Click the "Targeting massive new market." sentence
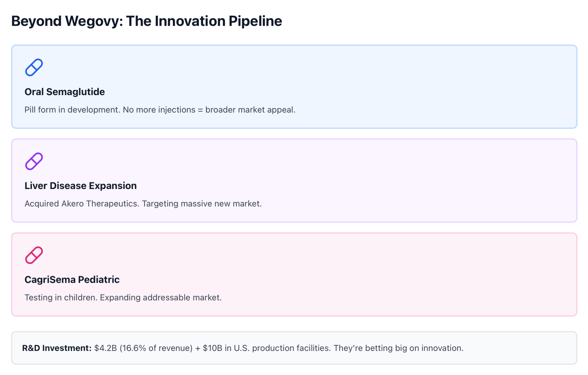The height and width of the screenshot is (375, 588). point(202,204)
